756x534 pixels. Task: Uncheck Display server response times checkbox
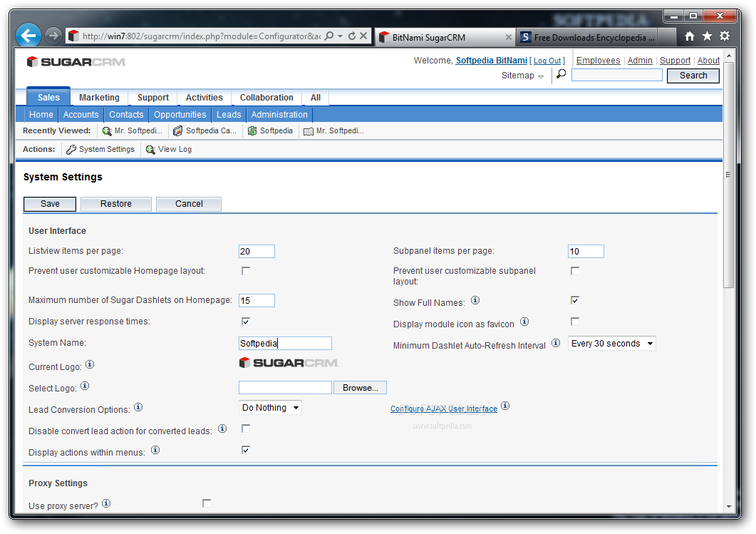click(x=246, y=322)
